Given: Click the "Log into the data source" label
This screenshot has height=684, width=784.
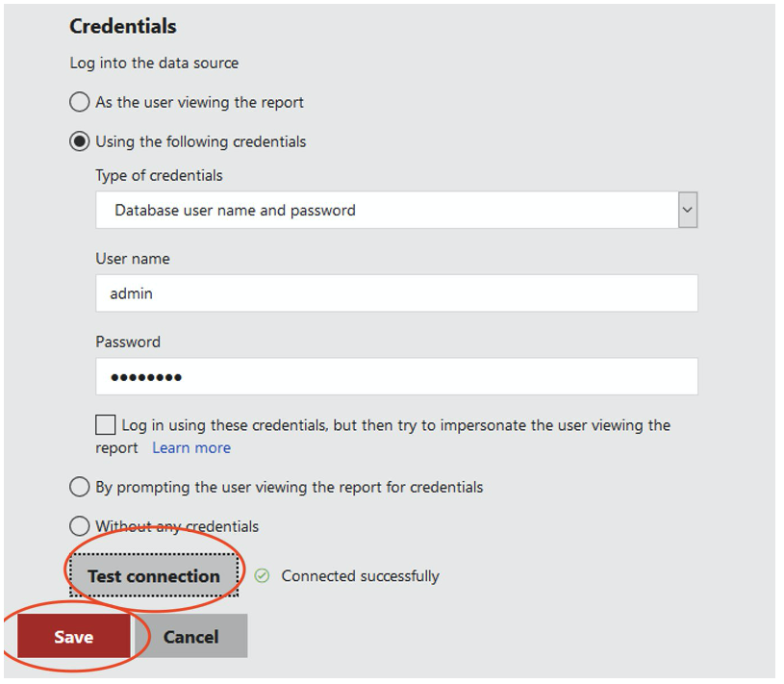Looking at the screenshot, I should [154, 63].
